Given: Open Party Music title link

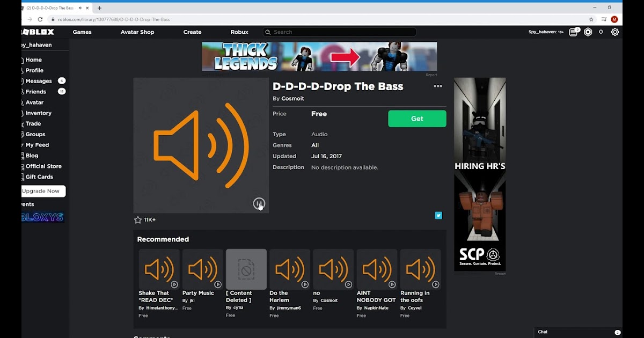Looking at the screenshot, I should point(198,293).
